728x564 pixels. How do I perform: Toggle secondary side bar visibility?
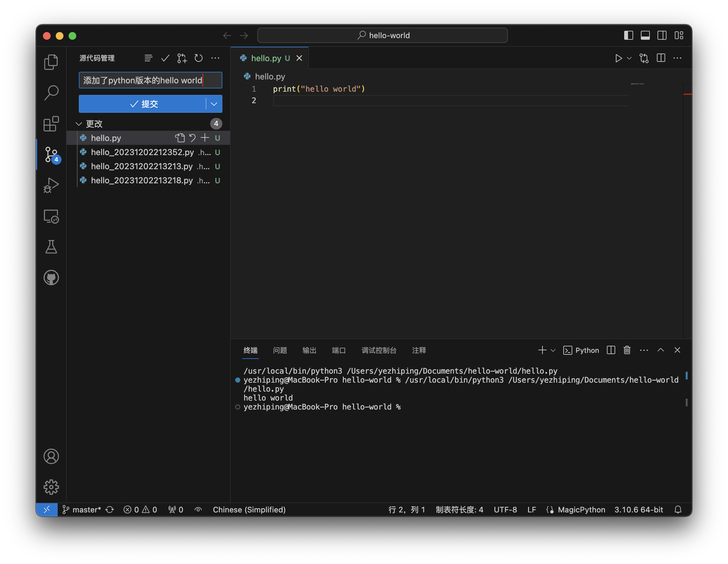[662, 35]
